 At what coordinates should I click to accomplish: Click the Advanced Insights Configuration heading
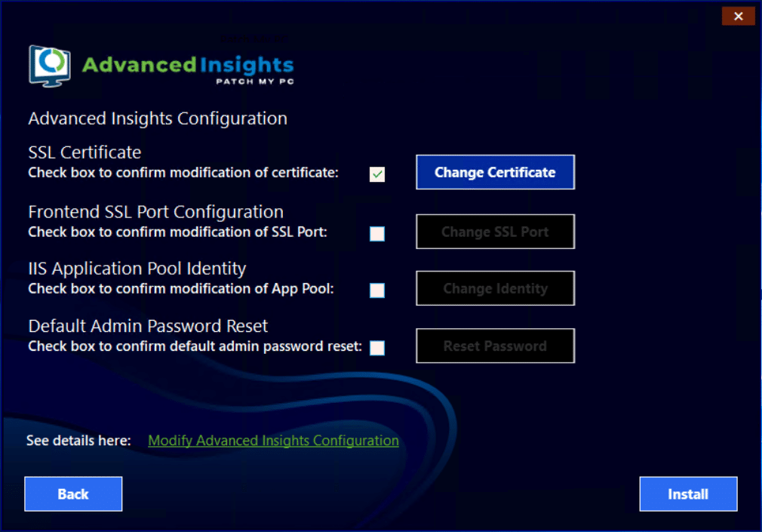(158, 118)
